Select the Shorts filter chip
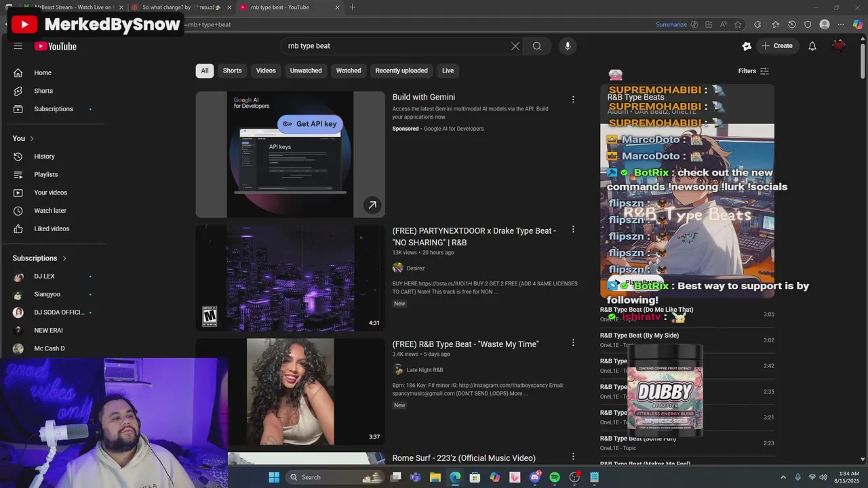Viewport: 868px width, 488px height. [x=232, y=70]
